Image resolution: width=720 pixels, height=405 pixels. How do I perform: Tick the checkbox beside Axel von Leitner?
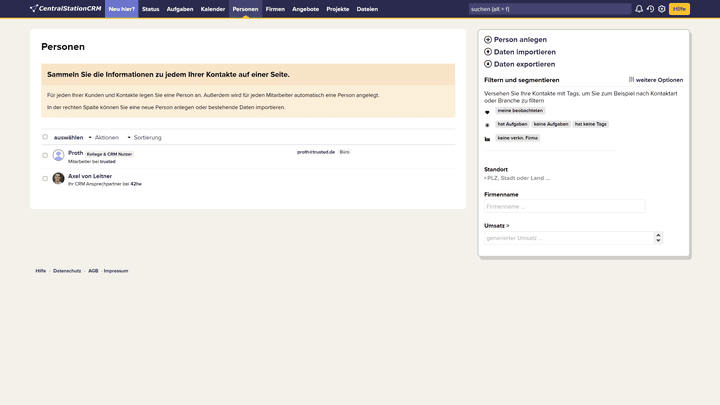tap(45, 178)
